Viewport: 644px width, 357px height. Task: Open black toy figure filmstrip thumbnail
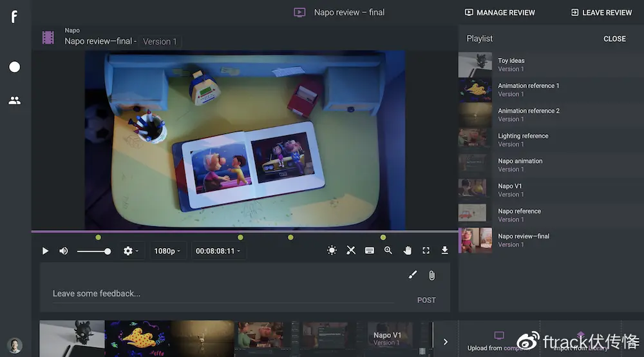[x=72, y=339]
